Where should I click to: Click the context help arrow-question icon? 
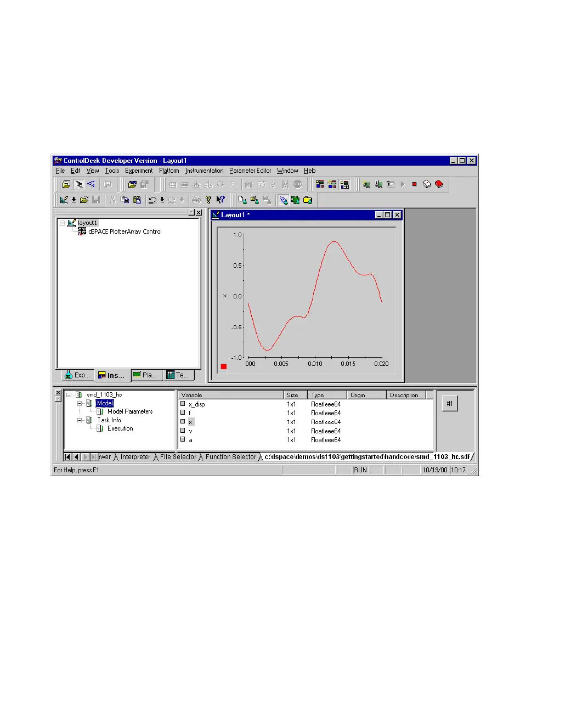point(220,200)
